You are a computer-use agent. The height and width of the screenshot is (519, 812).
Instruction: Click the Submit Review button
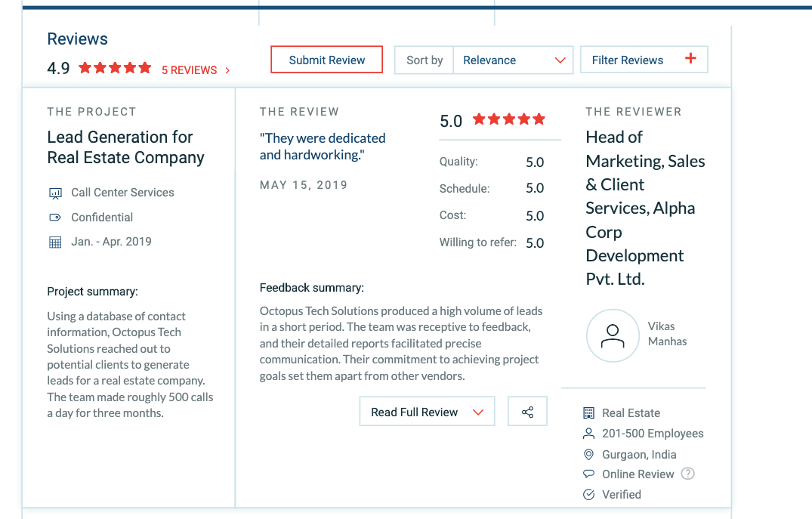coord(326,60)
